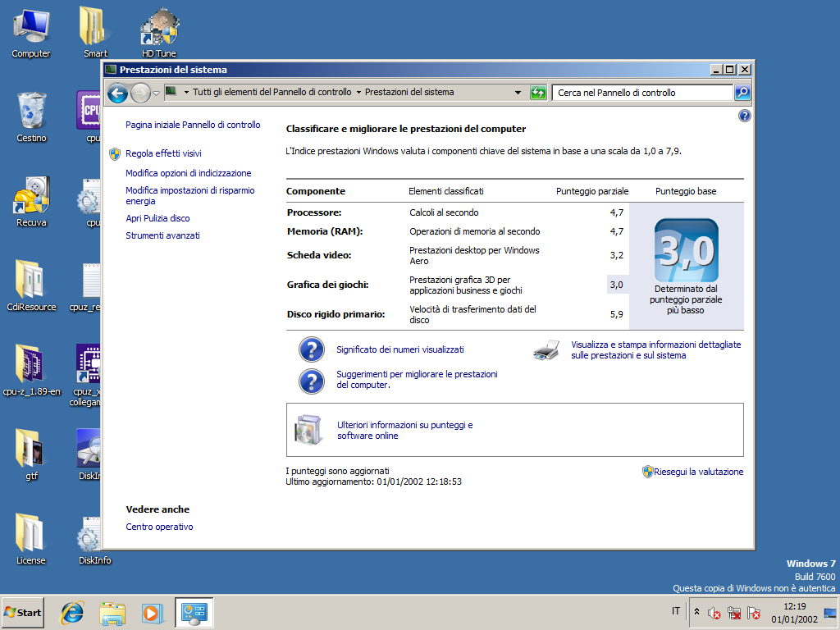Click the back navigation arrow button

point(118,93)
